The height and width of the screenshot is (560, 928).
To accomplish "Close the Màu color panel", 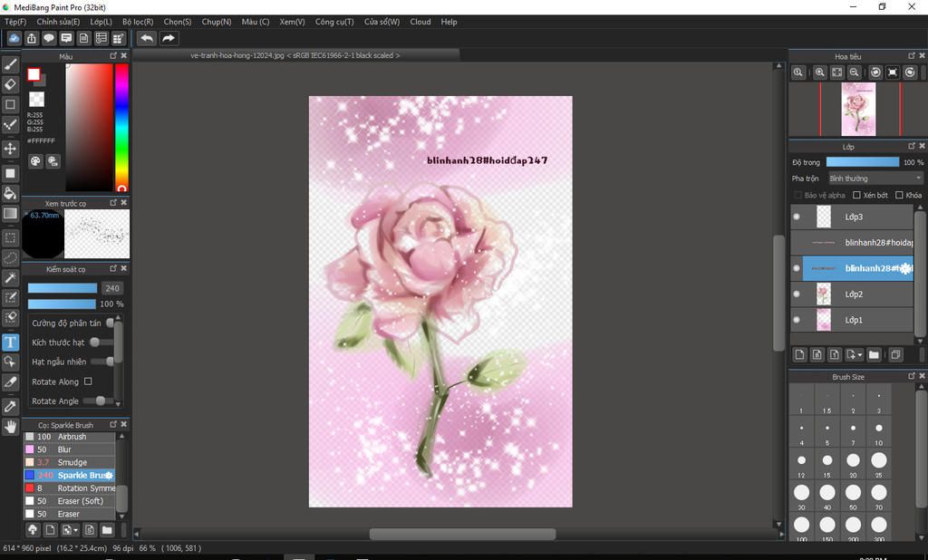I will click(123, 55).
